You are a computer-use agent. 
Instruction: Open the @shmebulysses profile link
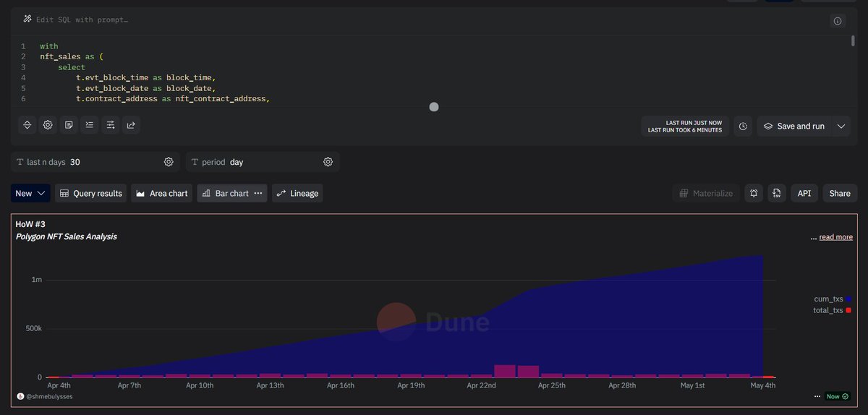49,396
